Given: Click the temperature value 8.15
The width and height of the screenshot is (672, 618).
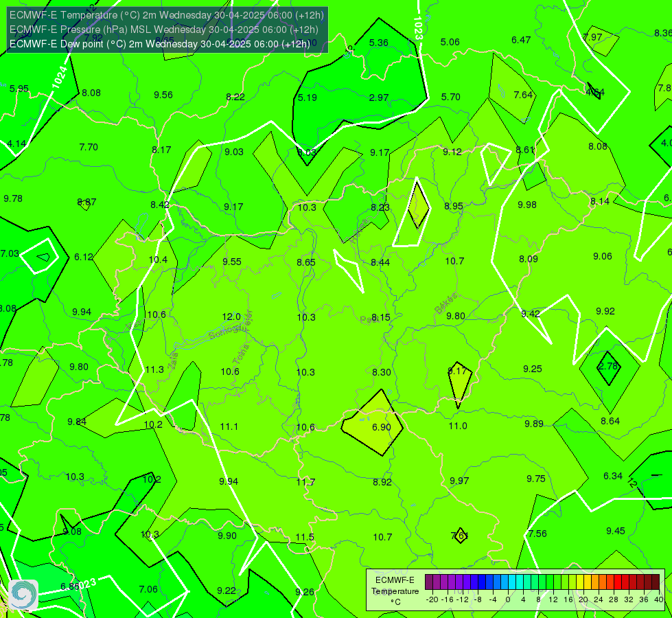Looking at the screenshot, I should [x=380, y=317].
